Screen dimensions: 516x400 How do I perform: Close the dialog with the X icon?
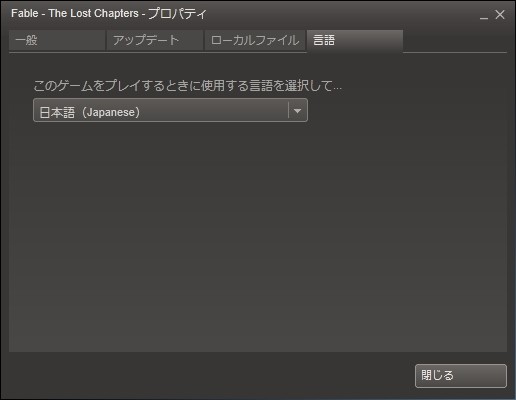tap(500, 15)
